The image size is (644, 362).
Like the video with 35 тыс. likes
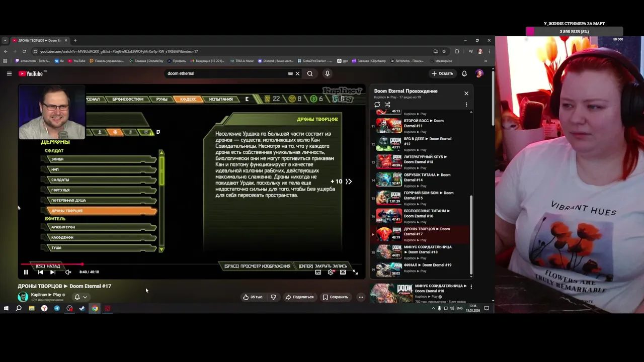point(253,297)
